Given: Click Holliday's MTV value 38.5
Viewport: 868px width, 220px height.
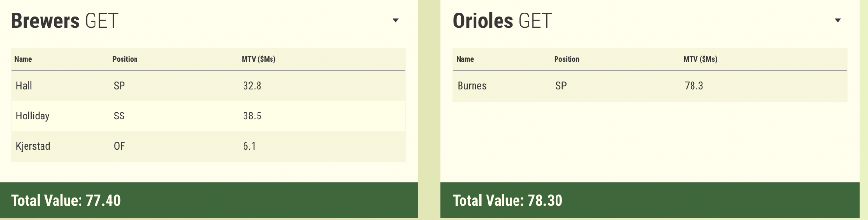Looking at the screenshot, I should [x=252, y=116].
